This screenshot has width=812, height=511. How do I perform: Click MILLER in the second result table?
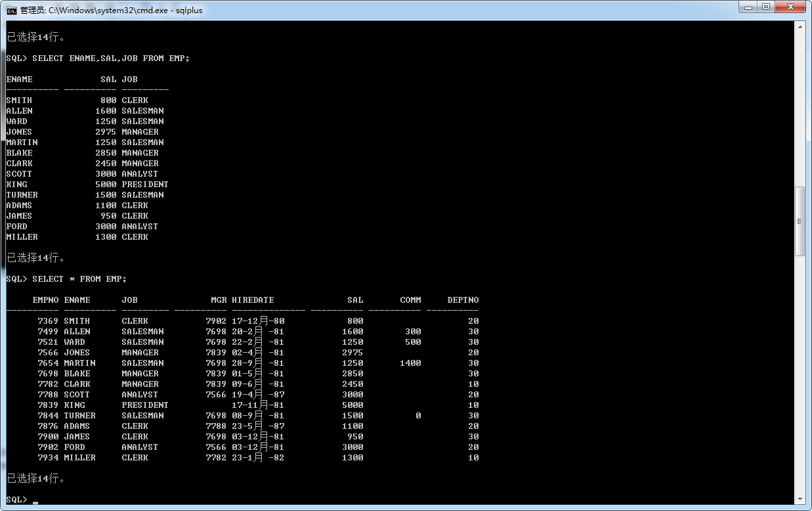[x=79, y=458]
